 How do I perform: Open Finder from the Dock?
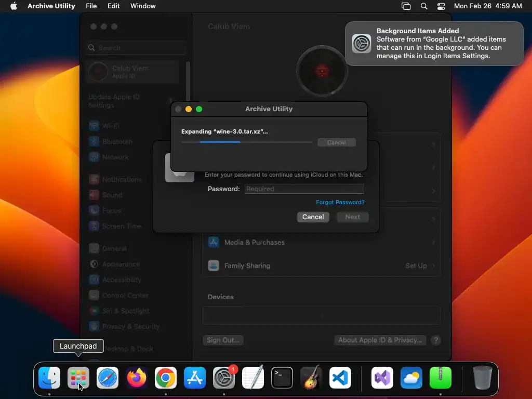click(x=49, y=378)
